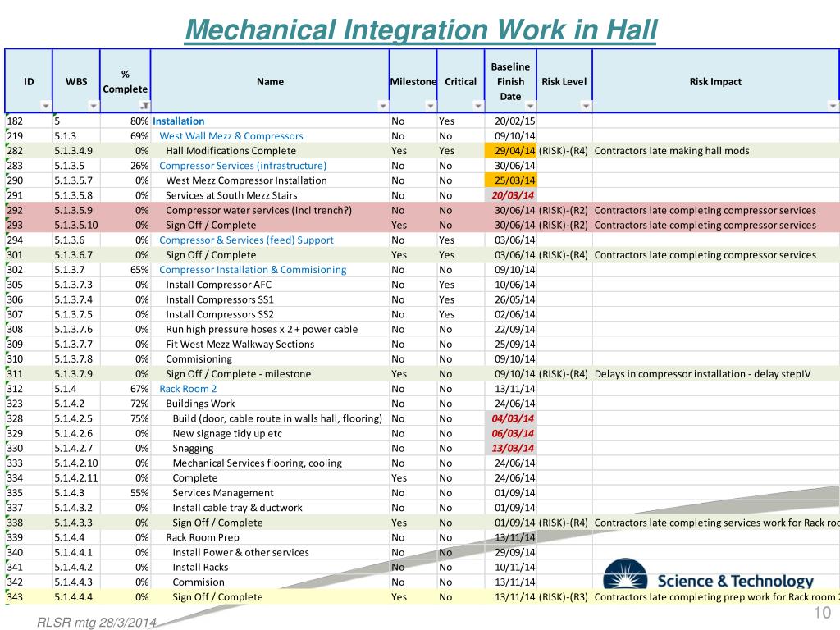Screen dimensions: 840x630
Task: Click the RLSR mtg 28/3/2014 footer text
Action: 97,623
